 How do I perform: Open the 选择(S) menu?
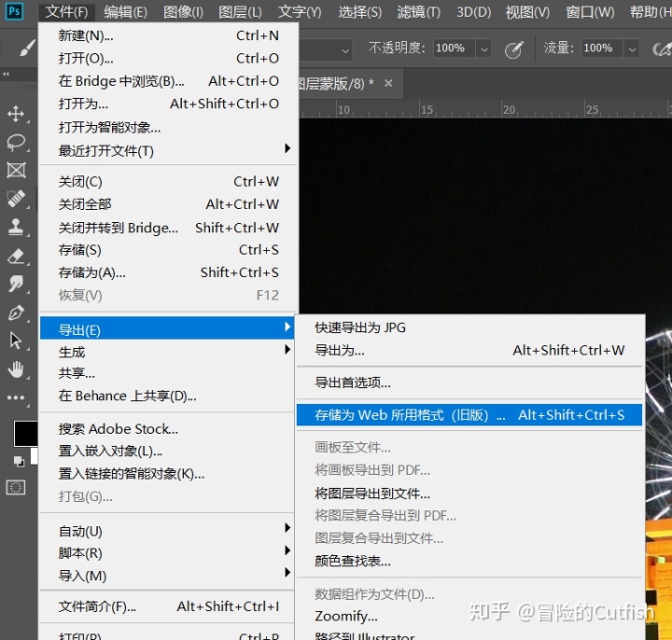point(359,12)
